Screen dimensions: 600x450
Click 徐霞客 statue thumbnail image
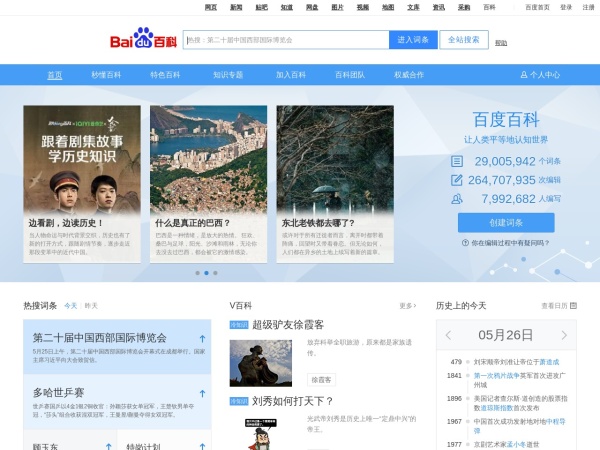tap(261, 363)
